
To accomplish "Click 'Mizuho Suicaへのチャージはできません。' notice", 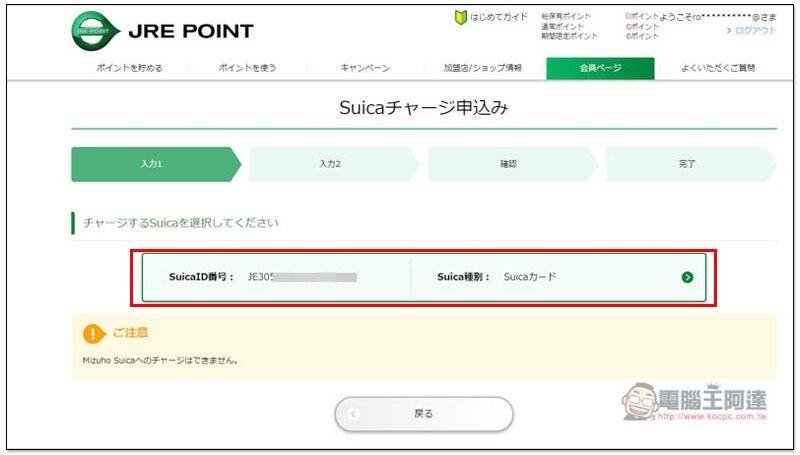I will (x=160, y=361).
